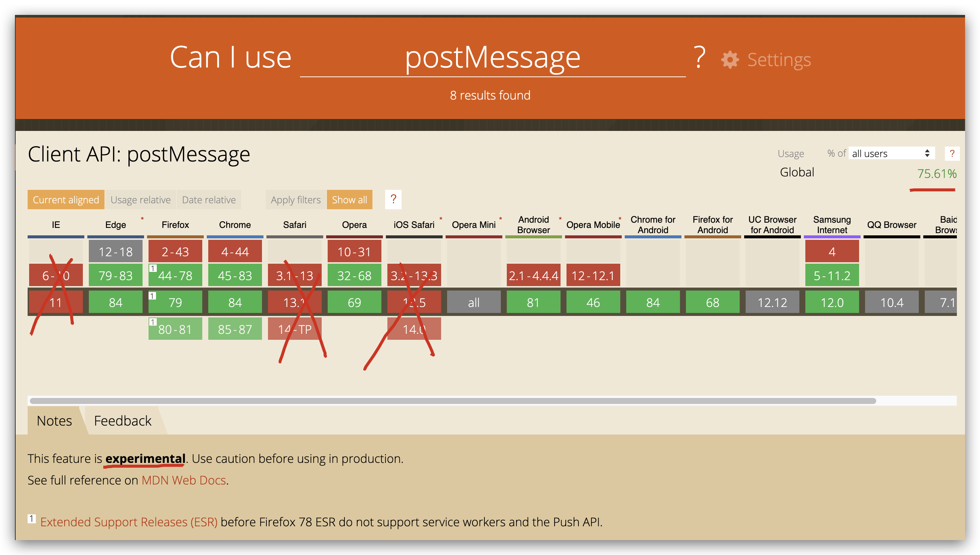The image size is (980, 555).
Task: Click the usage help question mark
Action: (x=952, y=154)
